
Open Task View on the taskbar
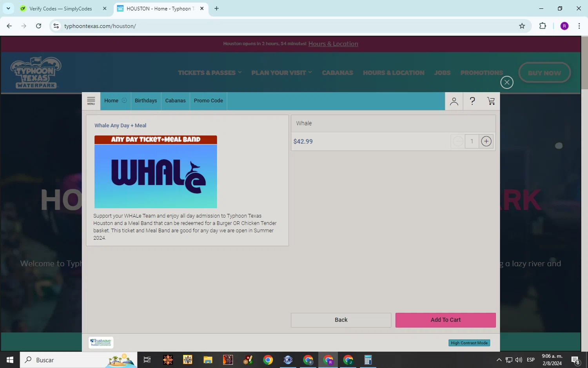pos(147,360)
